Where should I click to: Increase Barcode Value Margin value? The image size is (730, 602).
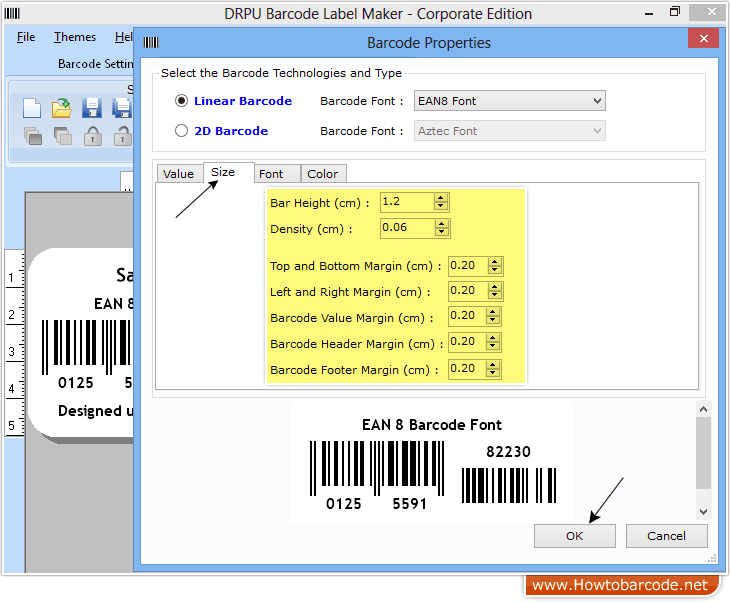(x=493, y=312)
